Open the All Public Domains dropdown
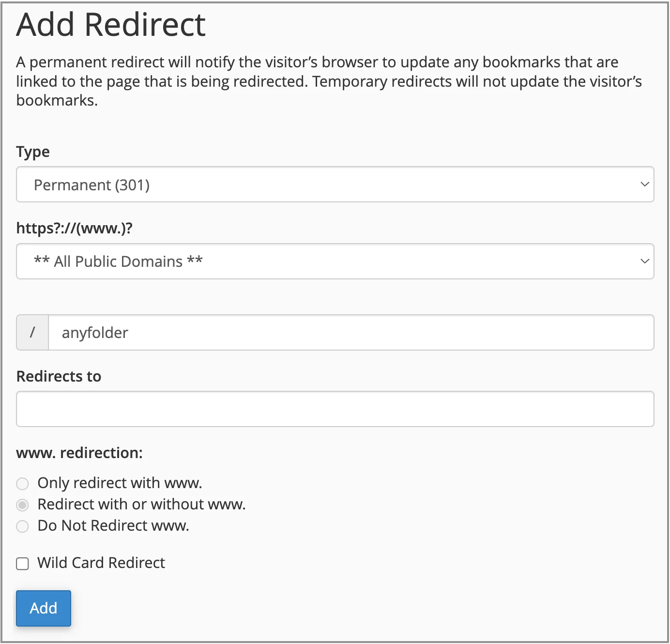Image resolution: width=670 pixels, height=644 pixels. [335, 261]
